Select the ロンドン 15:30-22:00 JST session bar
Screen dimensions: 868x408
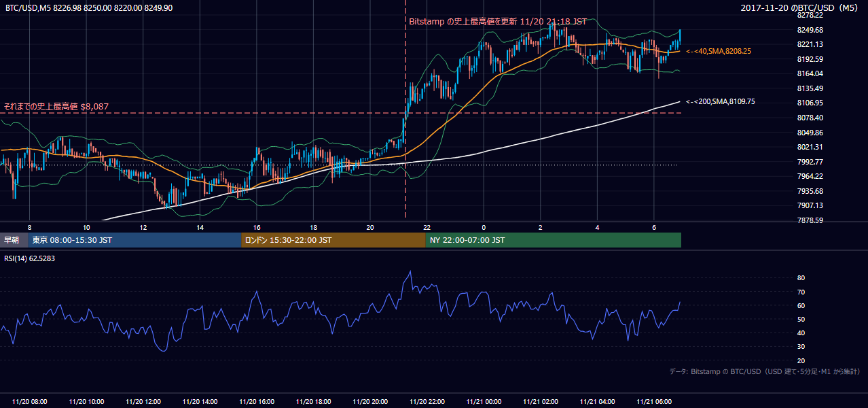point(333,240)
